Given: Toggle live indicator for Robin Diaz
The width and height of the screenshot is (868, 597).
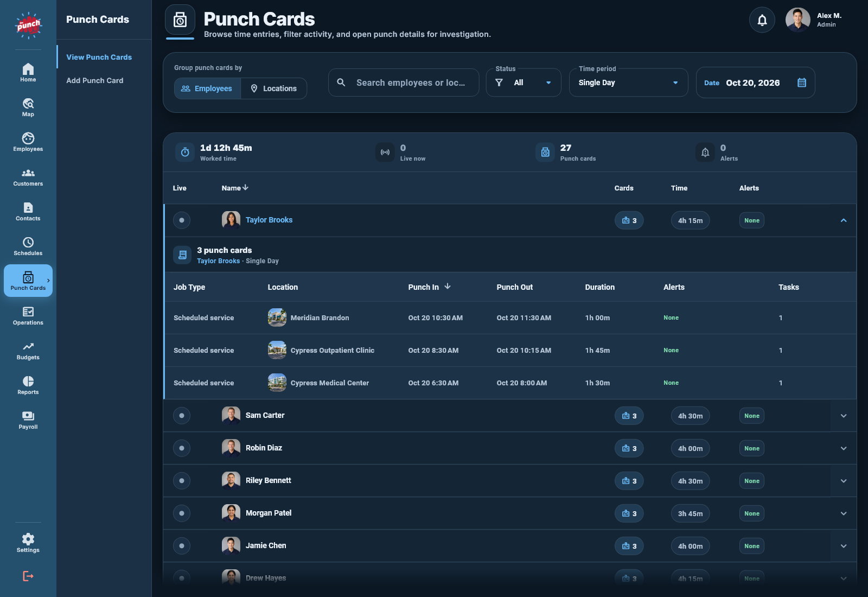Looking at the screenshot, I should 182,448.
